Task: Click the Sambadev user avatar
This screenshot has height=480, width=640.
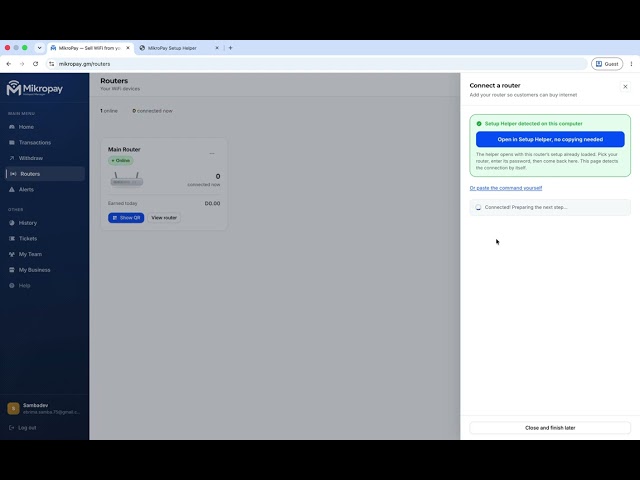Action: click(13, 408)
